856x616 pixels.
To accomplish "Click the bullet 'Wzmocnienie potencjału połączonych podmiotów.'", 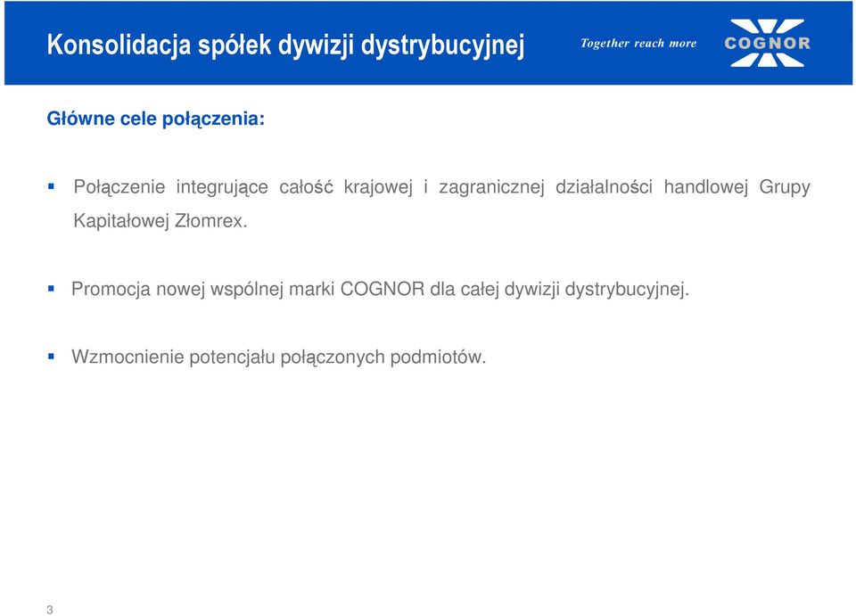I will click(278, 357).
